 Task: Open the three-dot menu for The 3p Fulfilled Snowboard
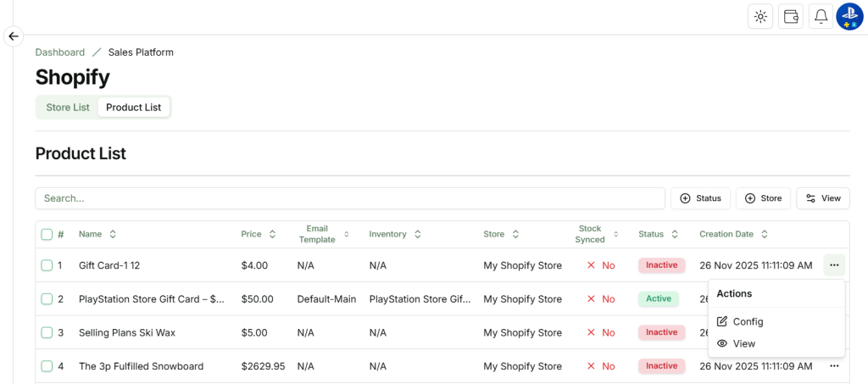click(x=834, y=366)
